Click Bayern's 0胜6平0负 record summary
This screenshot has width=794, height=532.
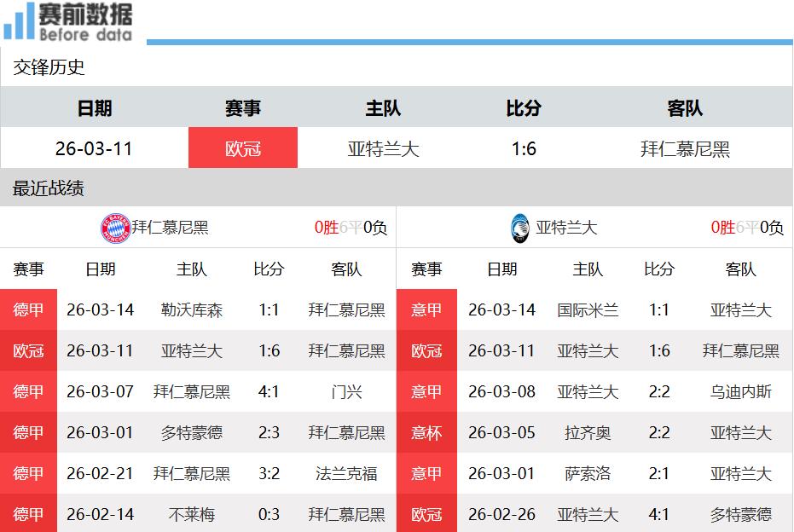tap(351, 228)
